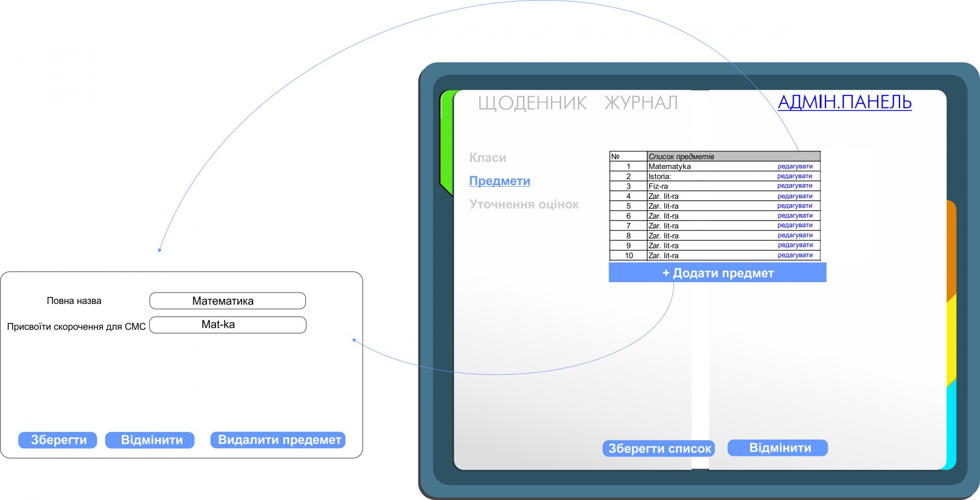Switch to the ЖУРНАЛ tab
The width and height of the screenshot is (980, 500).
click(x=641, y=103)
